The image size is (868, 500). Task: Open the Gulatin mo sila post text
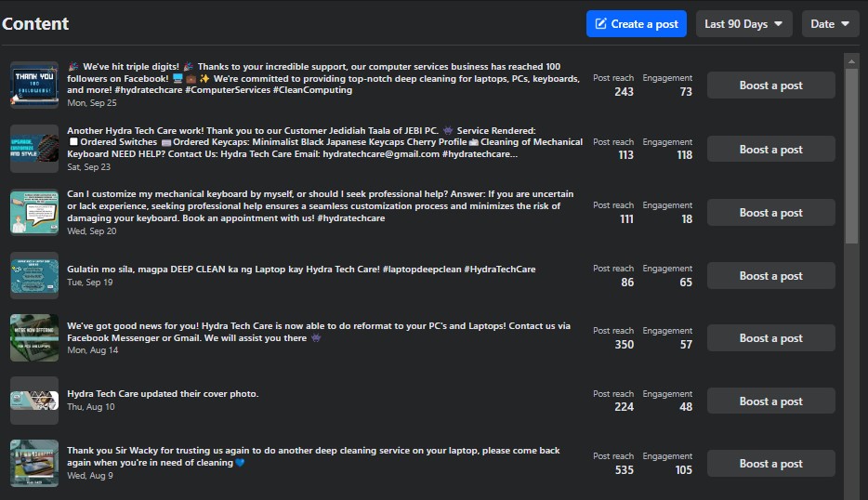click(x=301, y=270)
